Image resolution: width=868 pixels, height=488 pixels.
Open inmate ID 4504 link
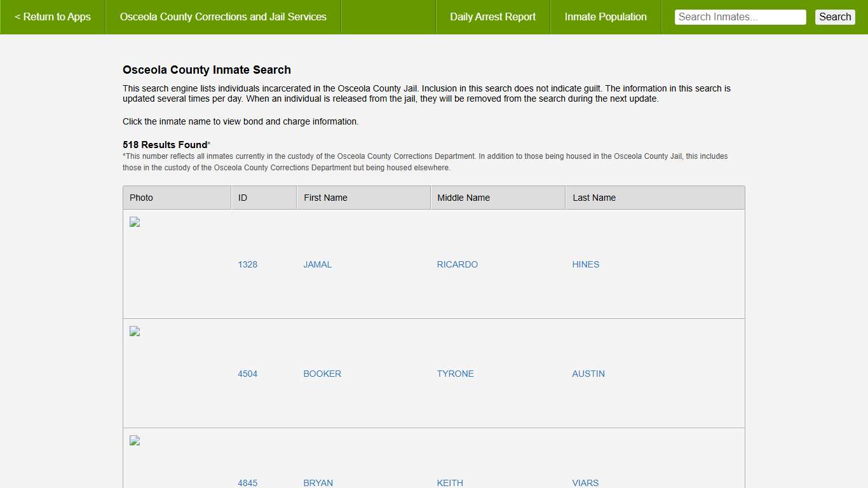click(x=247, y=374)
